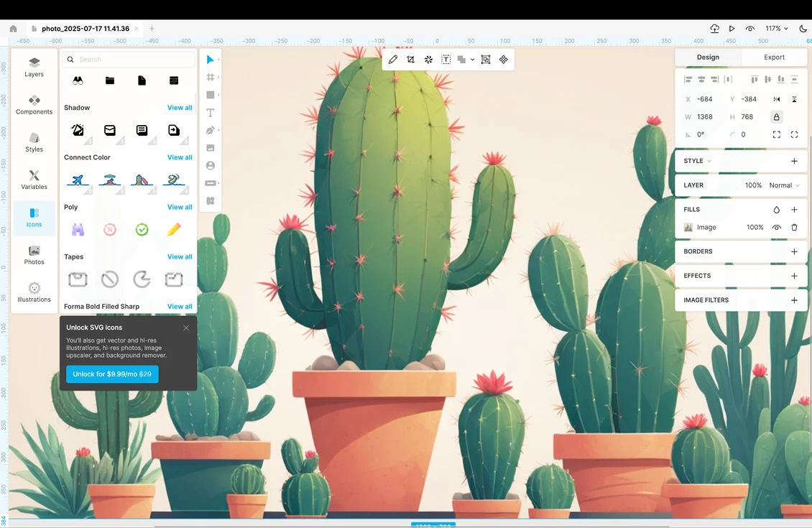The width and height of the screenshot is (812, 528).
Task: Select the Text tool in the toolbar
Action: [x=211, y=113]
